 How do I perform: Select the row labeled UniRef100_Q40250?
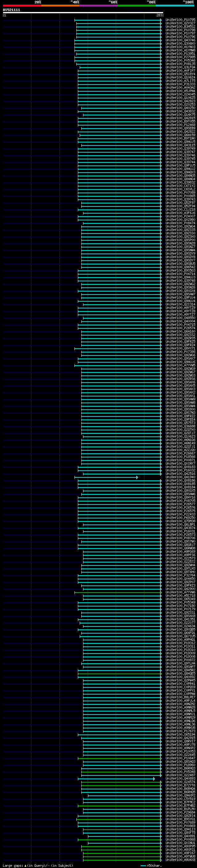click(180, 108)
